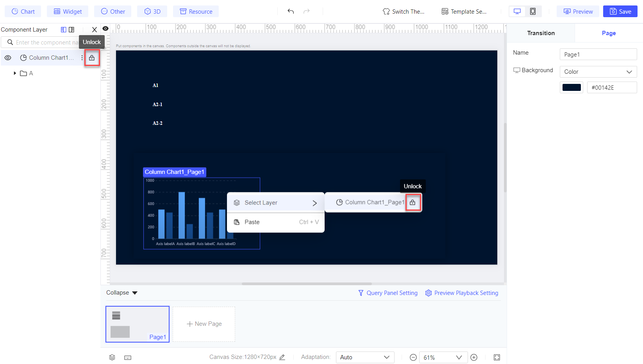Open Switch Theme settings
The width and height of the screenshot is (643, 364).
(404, 11)
